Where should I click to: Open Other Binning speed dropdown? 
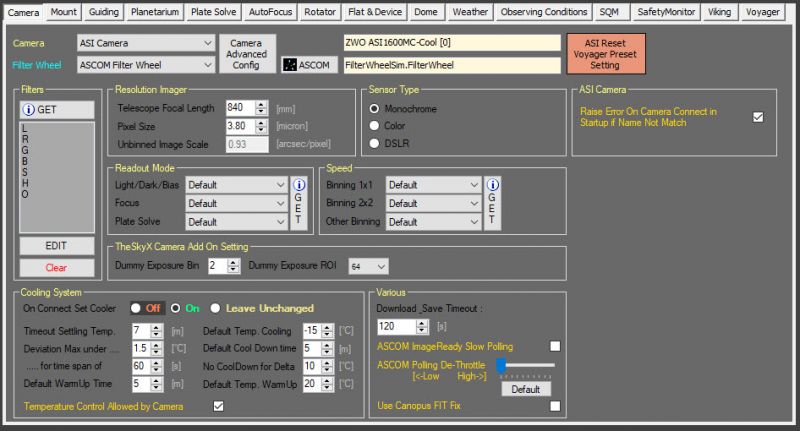[434, 222]
